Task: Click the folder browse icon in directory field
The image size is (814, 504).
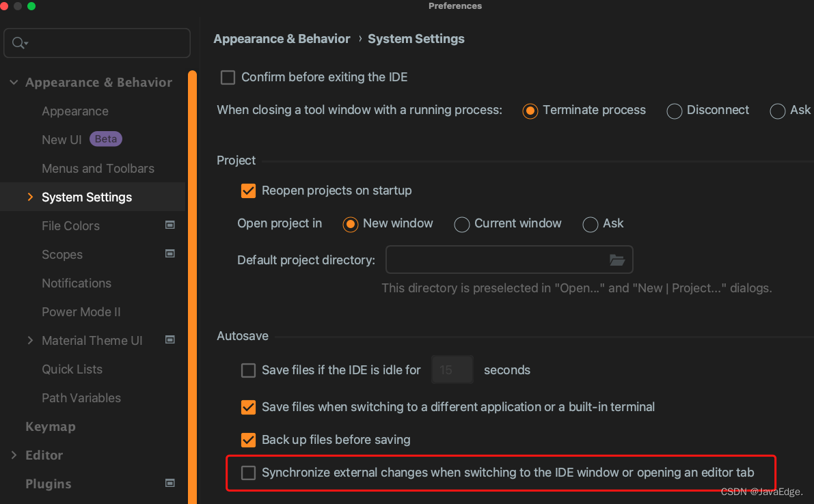Action: click(616, 260)
